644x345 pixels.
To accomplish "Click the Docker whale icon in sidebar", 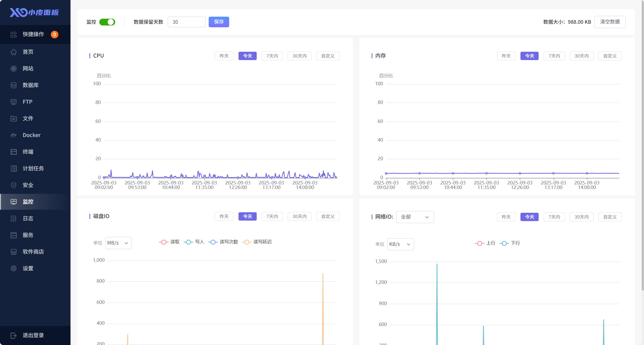I will tap(14, 135).
